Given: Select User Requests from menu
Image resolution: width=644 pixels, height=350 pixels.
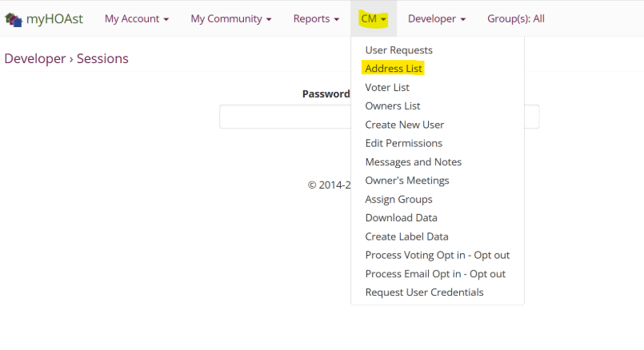Looking at the screenshot, I should (398, 50).
